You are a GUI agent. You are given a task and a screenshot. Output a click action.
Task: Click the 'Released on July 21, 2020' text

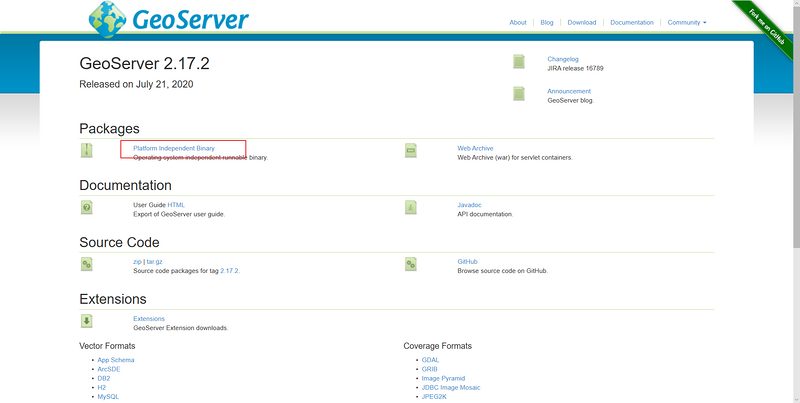136,84
